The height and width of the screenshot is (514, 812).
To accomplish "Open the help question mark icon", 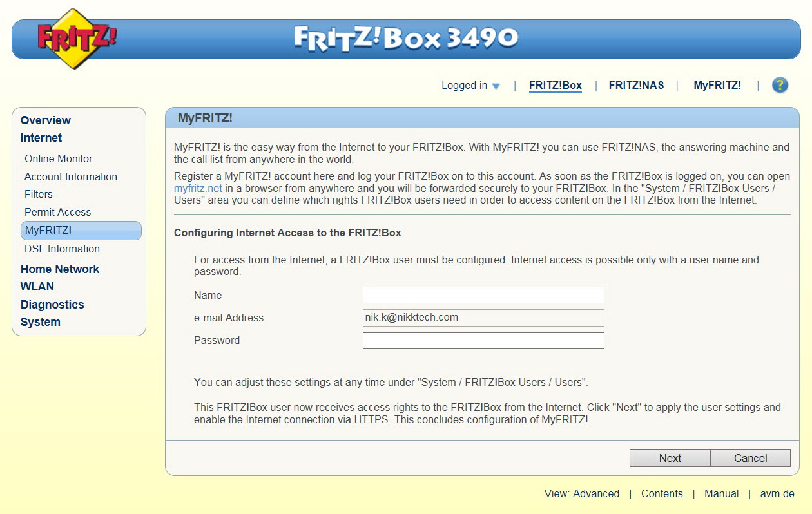I will pyautogui.click(x=780, y=85).
